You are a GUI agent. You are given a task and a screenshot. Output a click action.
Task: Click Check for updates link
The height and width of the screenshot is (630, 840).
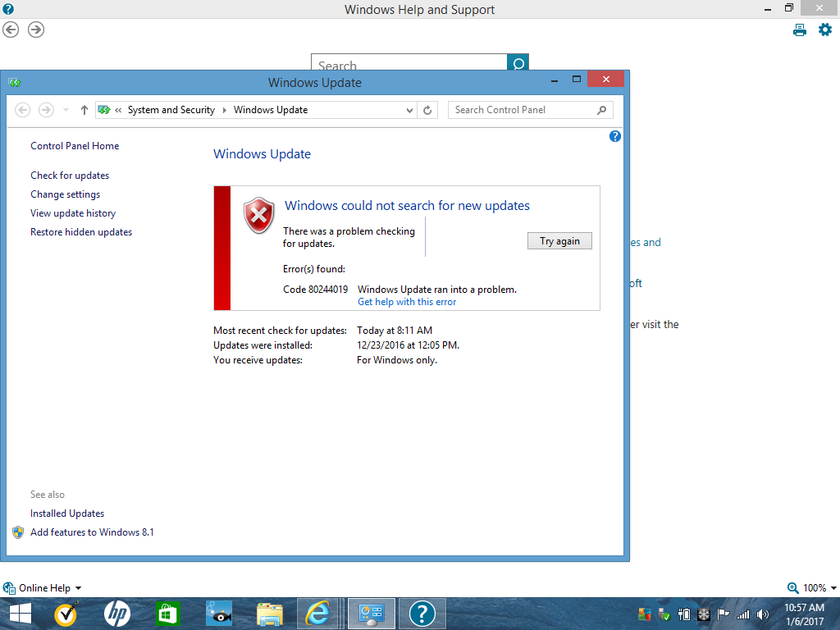(70, 176)
